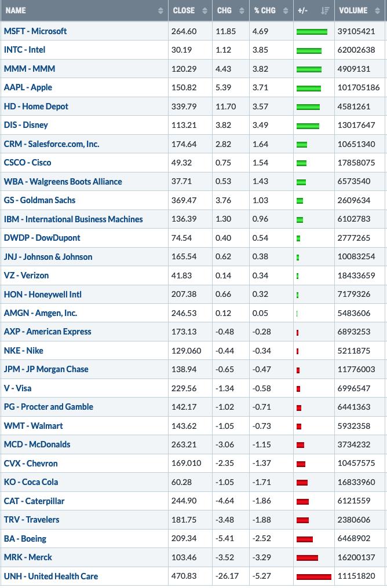
Task: Open the MMM - MMM link
Action: [x=30, y=69]
